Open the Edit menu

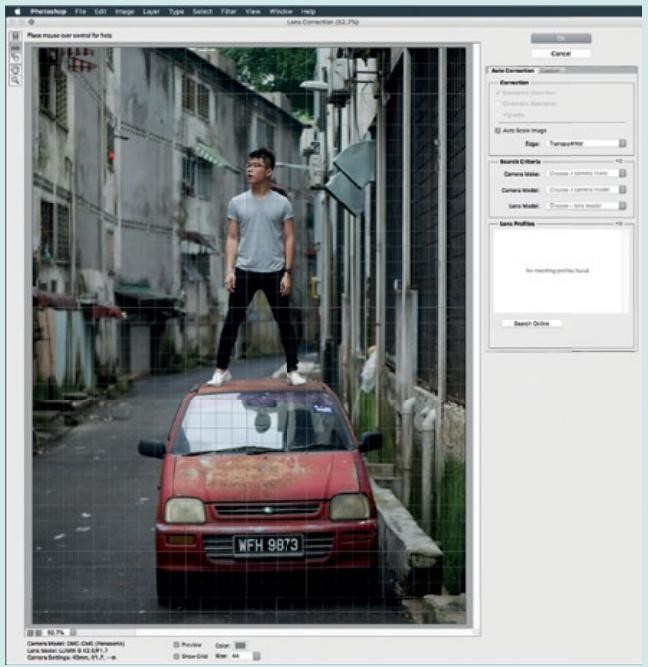(100, 11)
